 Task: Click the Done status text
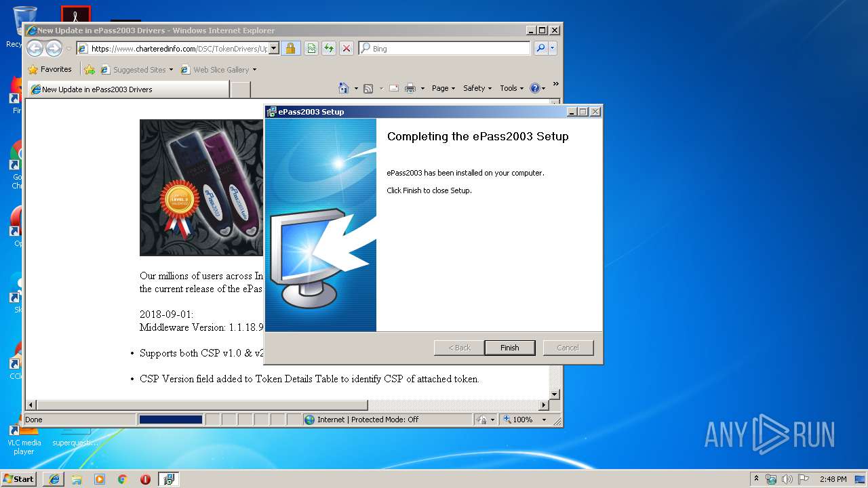click(x=34, y=420)
